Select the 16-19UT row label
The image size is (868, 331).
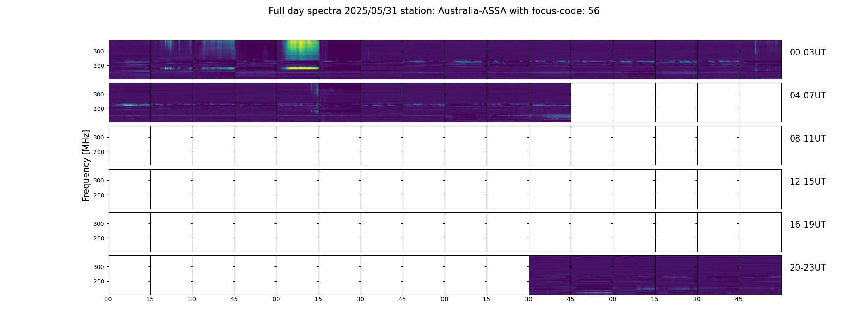[808, 225]
